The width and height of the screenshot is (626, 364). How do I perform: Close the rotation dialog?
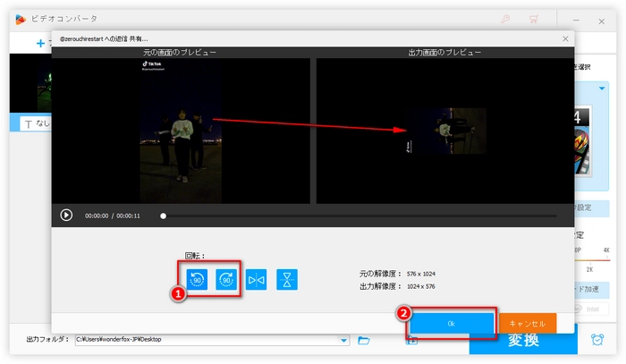564,39
